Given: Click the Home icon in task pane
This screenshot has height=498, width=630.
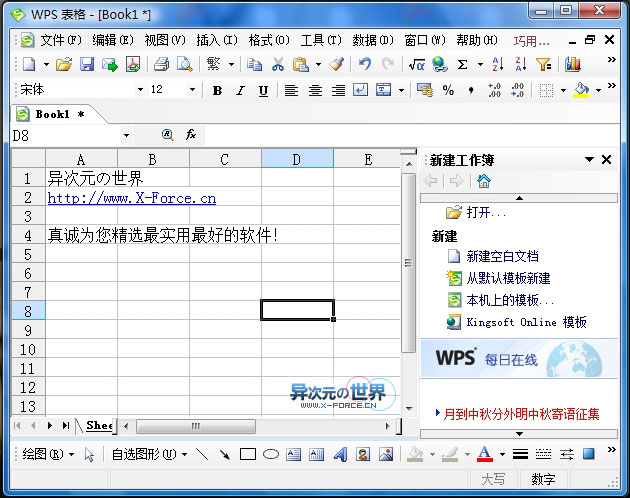Looking at the screenshot, I should click(484, 181).
